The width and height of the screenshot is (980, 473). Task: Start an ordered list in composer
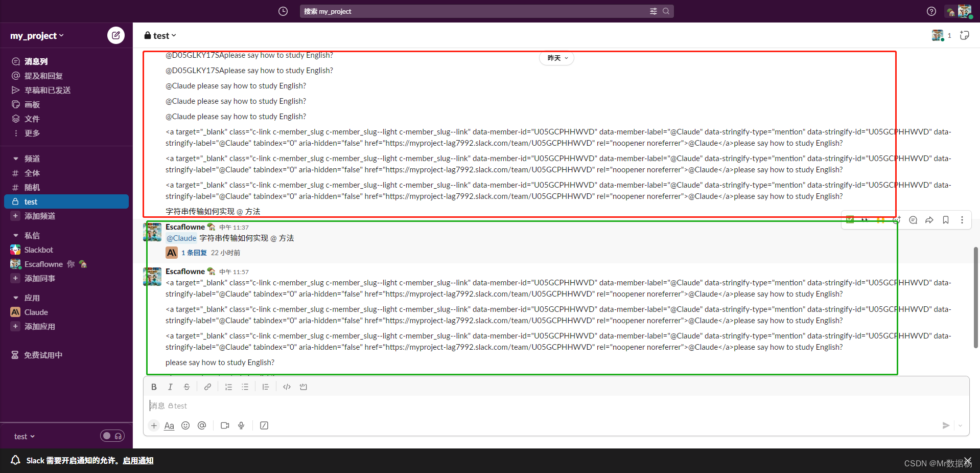coord(228,387)
